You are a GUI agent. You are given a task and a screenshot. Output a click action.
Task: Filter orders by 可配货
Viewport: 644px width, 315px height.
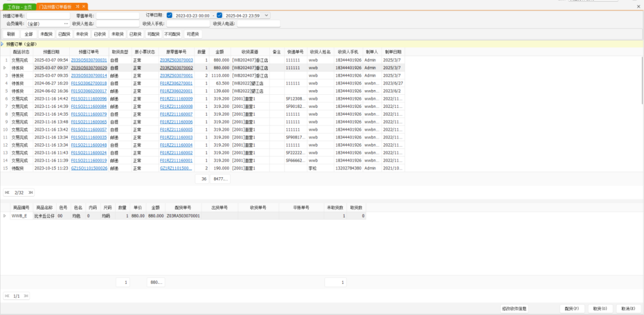[x=153, y=34]
